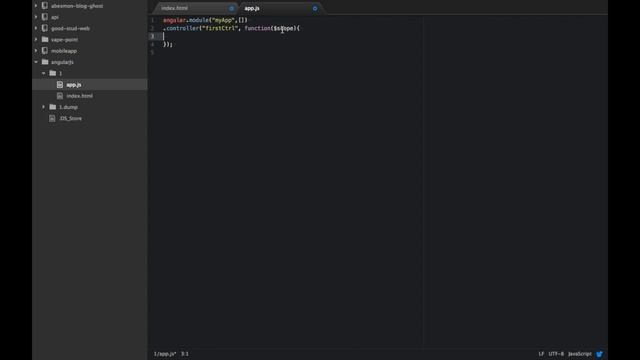The height and width of the screenshot is (360, 640).
Task: Click the .DS_Store file icon
Action: click(52, 118)
